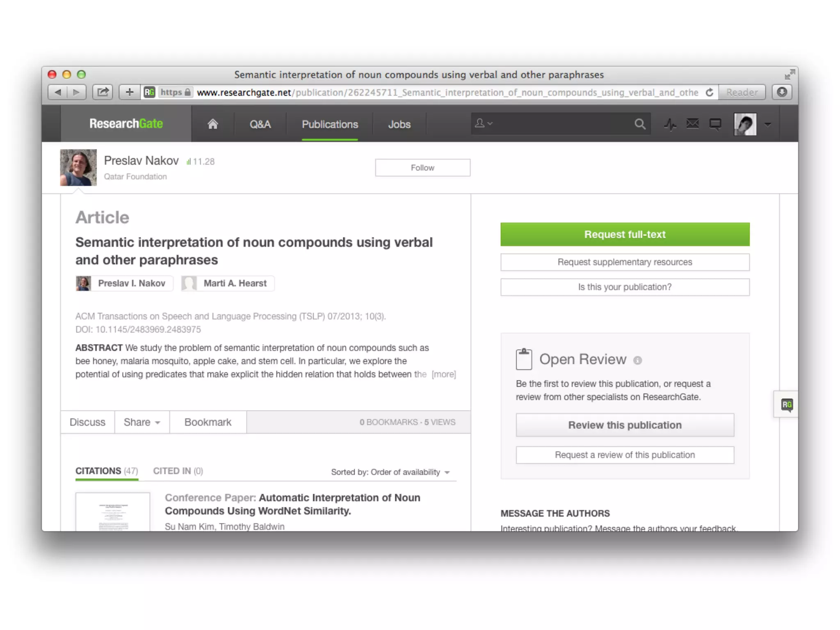Image resolution: width=840 pixels, height=630 pixels.
Task: Open the cited conference paper thumbnail
Action: click(113, 513)
